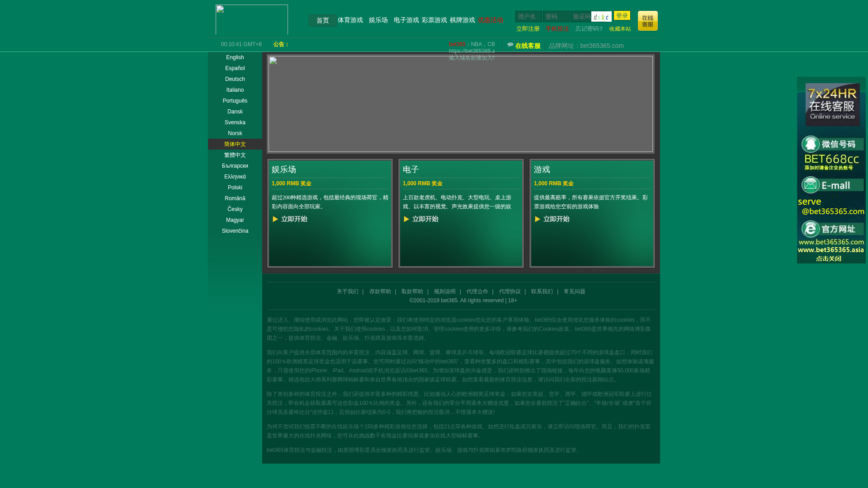
Task: Select 简体中文 language
Action: [235, 144]
